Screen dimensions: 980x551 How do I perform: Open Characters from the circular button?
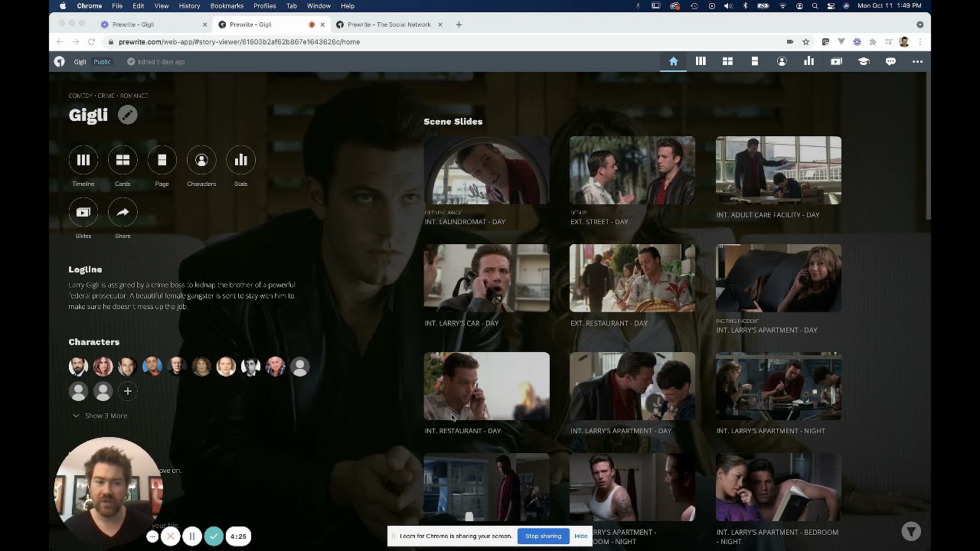point(201,160)
